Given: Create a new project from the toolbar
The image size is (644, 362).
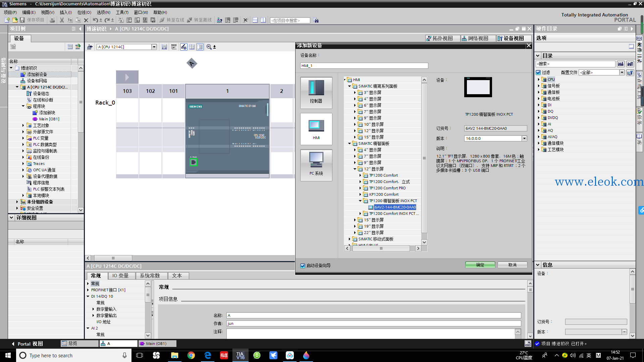Looking at the screenshot, I should (x=7, y=20).
